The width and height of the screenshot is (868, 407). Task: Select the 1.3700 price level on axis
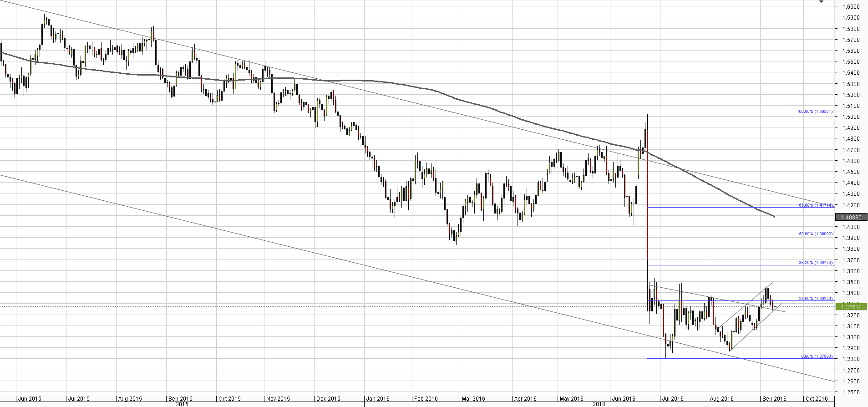851,260
